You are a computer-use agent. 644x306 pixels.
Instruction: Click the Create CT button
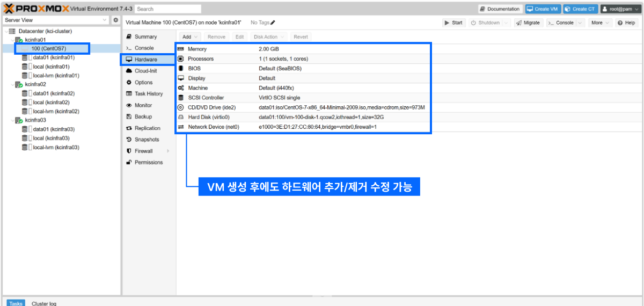pyautogui.click(x=580, y=9)
